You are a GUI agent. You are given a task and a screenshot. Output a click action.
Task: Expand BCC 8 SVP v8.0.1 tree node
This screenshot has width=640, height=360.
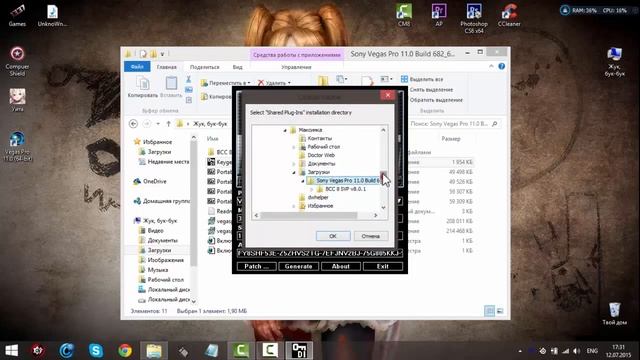point(311,189)
